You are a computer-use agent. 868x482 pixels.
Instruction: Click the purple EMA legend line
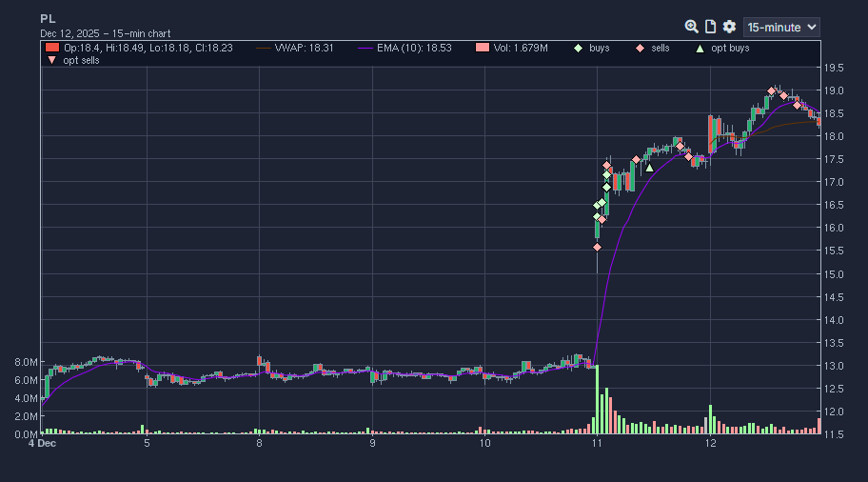pyautogui.click(x=365, y=49)
